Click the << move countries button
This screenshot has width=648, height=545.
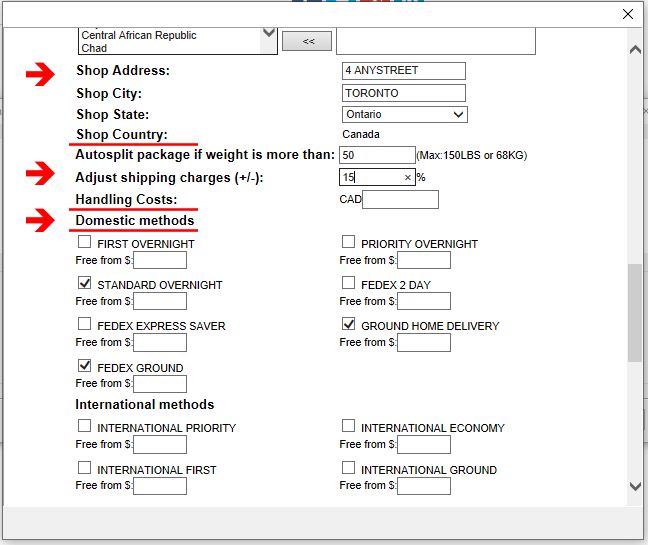308,41
